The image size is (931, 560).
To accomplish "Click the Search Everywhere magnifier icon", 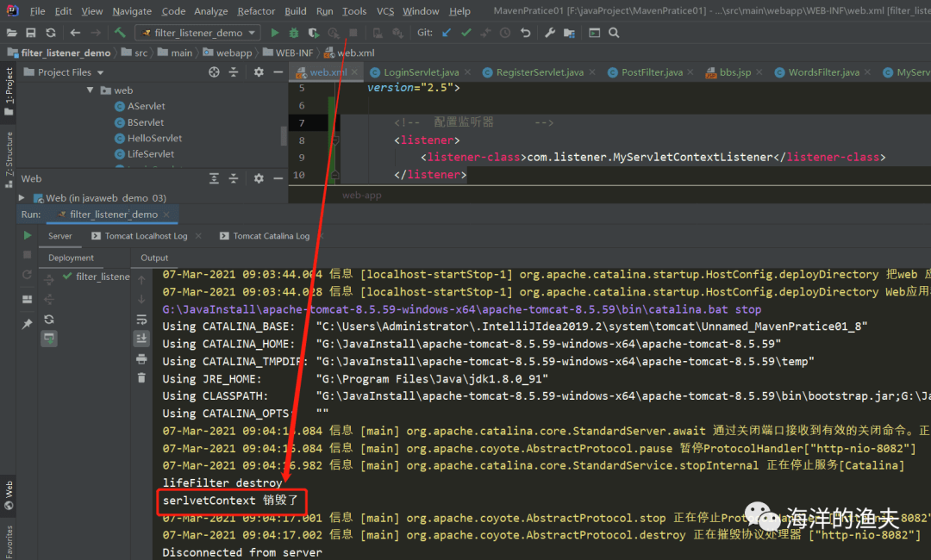I will tap(614, 33).
